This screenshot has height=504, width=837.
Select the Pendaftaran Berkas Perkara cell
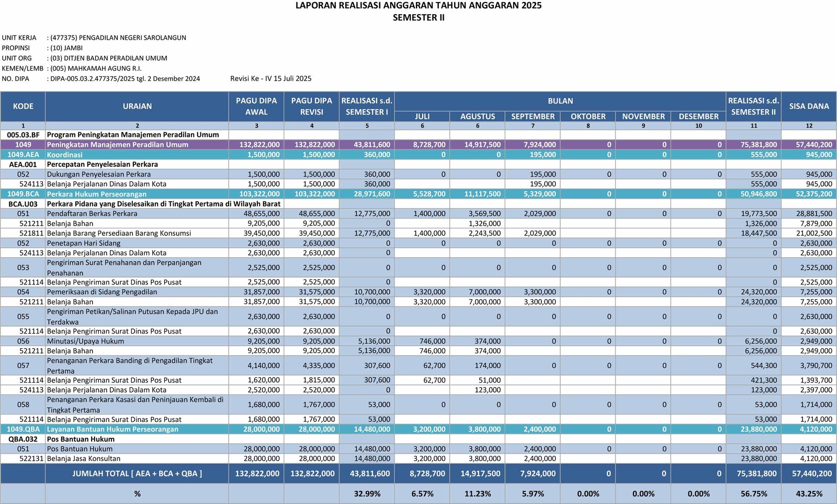92,213
